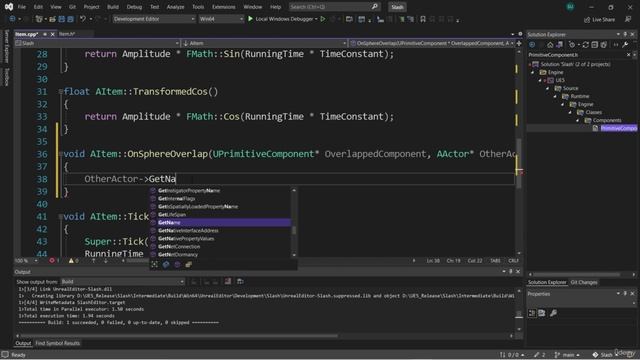Click Solution Explorer Sync/Refresh icon
The height and width of the screenshot is (360, 640).
coord(586,44)
